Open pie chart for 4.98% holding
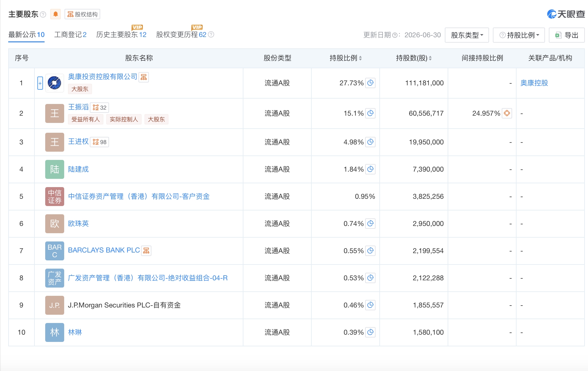 coord(371,142)
